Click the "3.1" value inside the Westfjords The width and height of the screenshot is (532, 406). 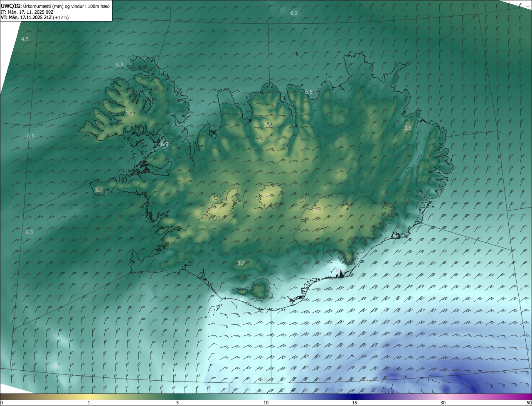click(x=129, y=113)
